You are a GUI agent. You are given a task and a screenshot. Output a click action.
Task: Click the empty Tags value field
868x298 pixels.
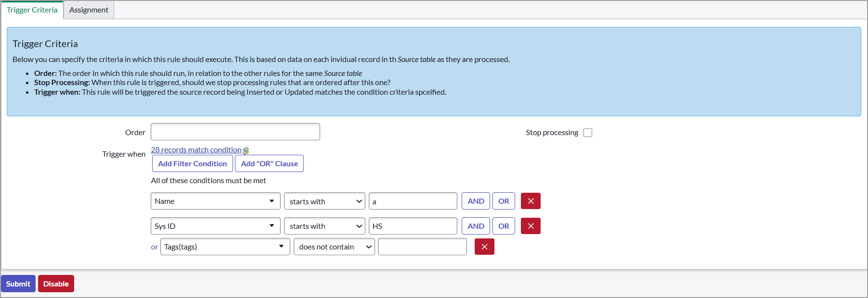[422, 247]
